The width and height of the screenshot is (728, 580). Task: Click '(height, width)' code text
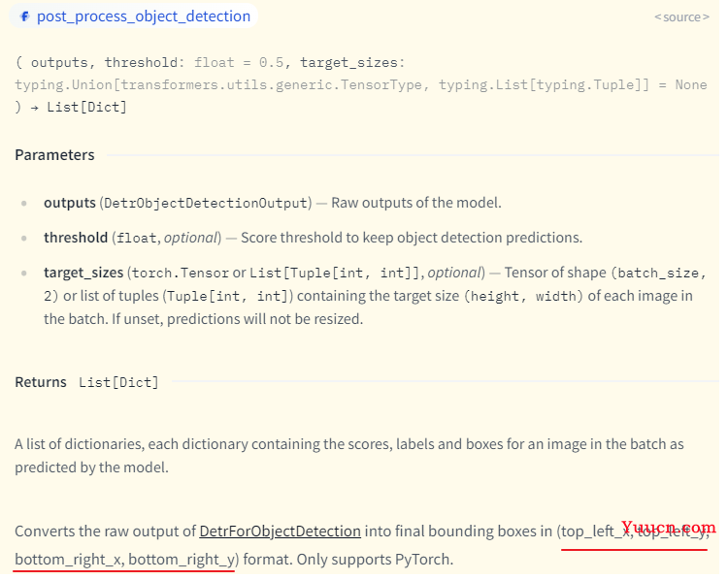[524, 296]
